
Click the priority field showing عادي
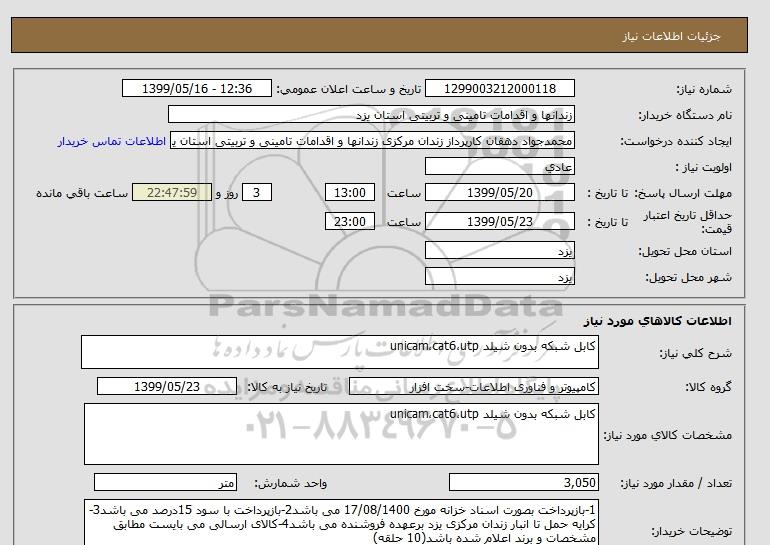pyautogui.click(x=499, y=166)
